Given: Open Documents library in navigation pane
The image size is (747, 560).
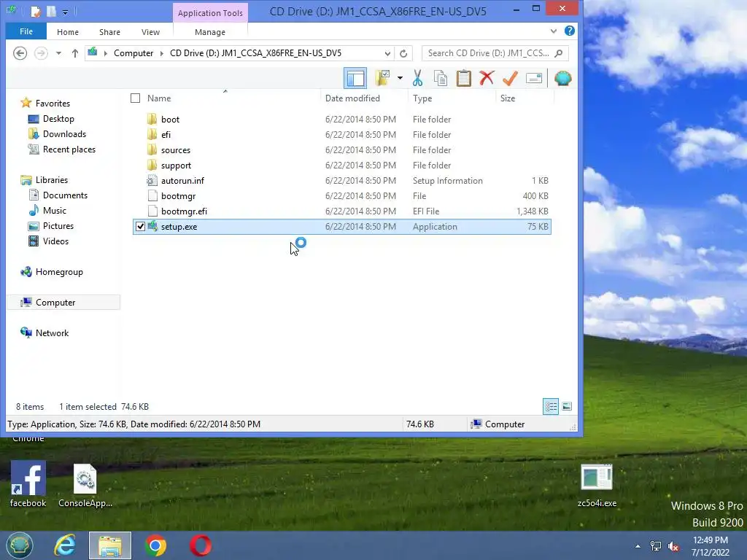Looking at the screenshot, I should (x=65, y=195).
